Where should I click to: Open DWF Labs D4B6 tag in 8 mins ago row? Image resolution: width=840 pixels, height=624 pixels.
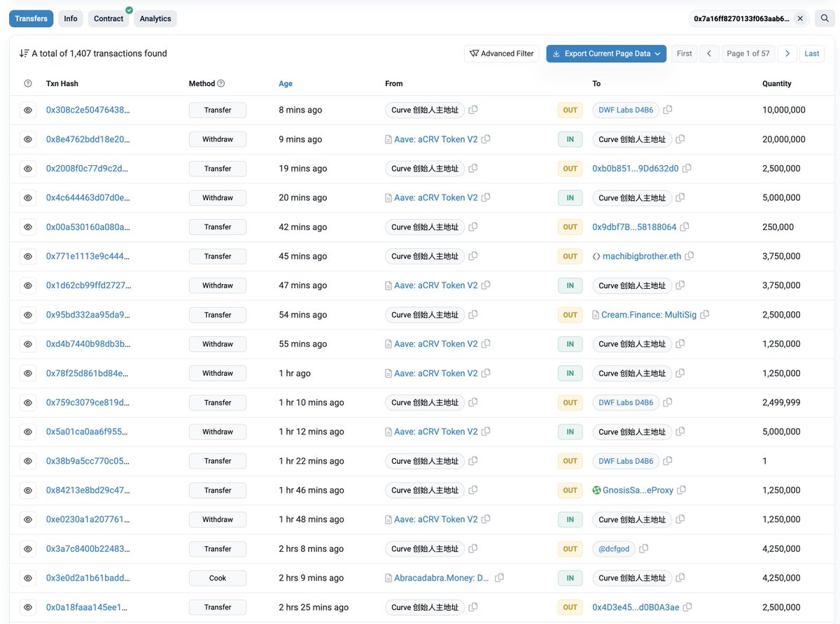pyautogui.click(x=626, y=110)
